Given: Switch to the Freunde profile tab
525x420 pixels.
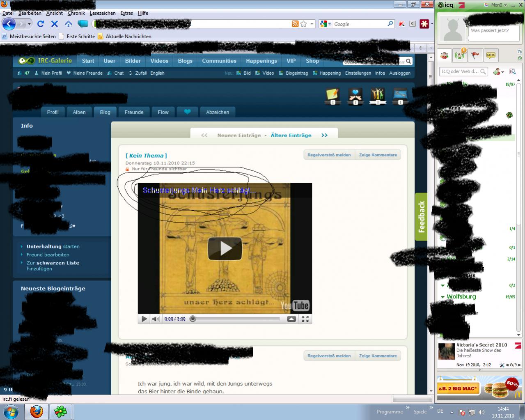Looking at the screenshot, I should click(x=134, y=112).
